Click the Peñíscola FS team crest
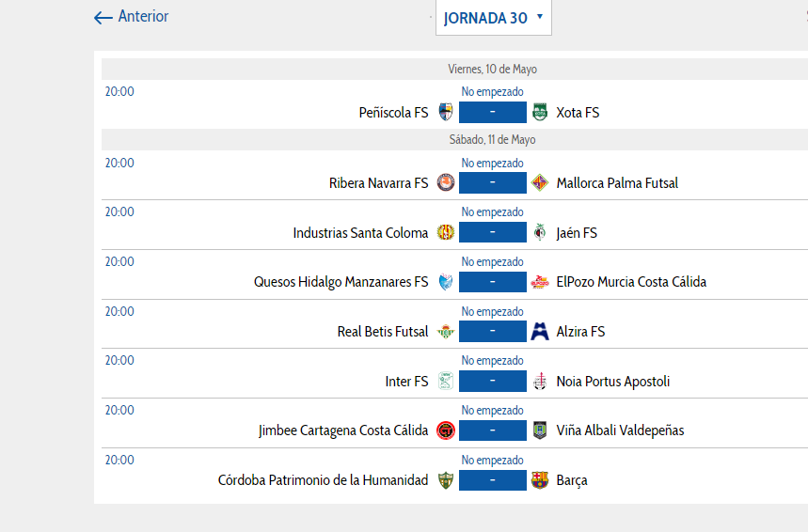This screenshot has height=532, width=808. coord(446,112)
